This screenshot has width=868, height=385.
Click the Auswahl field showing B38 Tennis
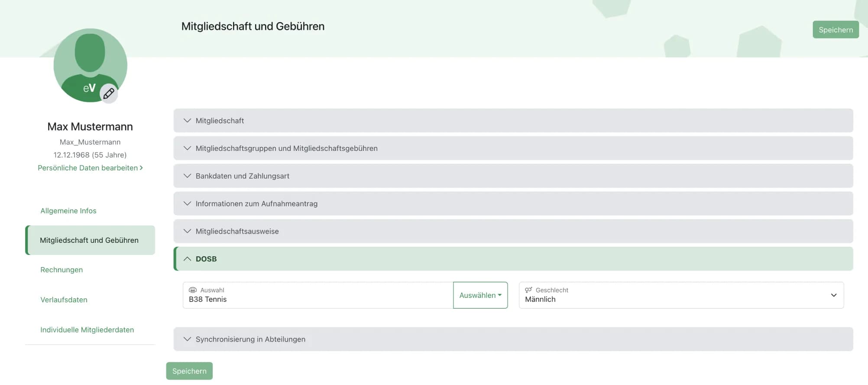tap(318, 295)
